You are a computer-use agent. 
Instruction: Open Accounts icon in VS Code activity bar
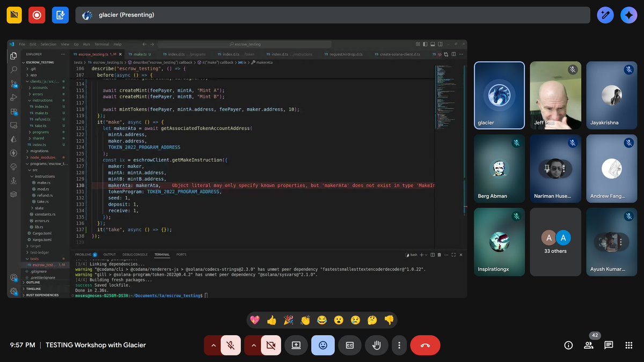13,278
